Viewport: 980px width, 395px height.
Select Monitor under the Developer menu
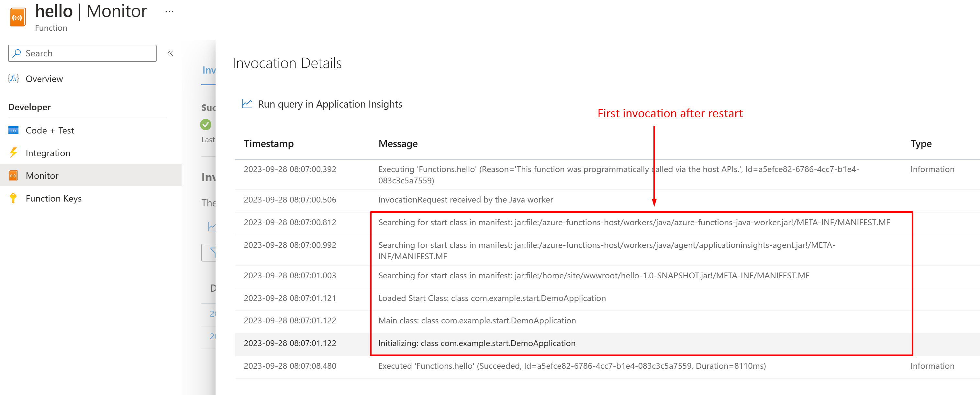[42, 175]
